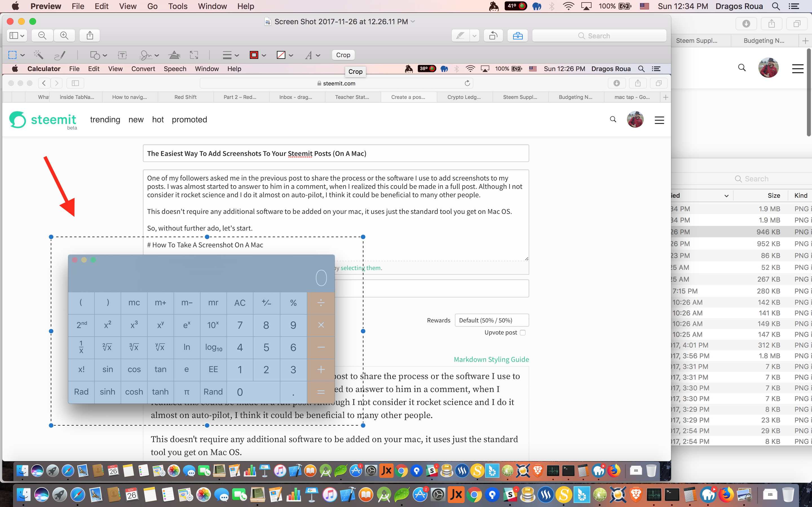The width and height of the screenshot is (812, 507).
Task: Open the Adjust Color prism tool
Action: tap(174, 55)
